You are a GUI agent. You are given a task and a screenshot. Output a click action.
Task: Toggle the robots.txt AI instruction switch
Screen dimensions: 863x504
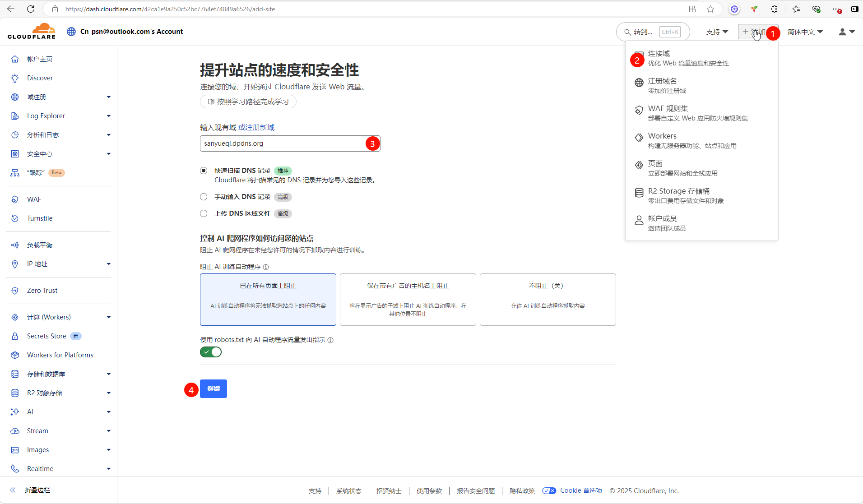[211, 352]
